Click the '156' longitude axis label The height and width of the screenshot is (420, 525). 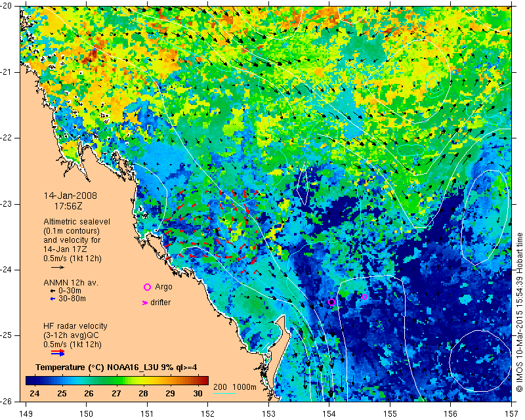pos(451,414)
